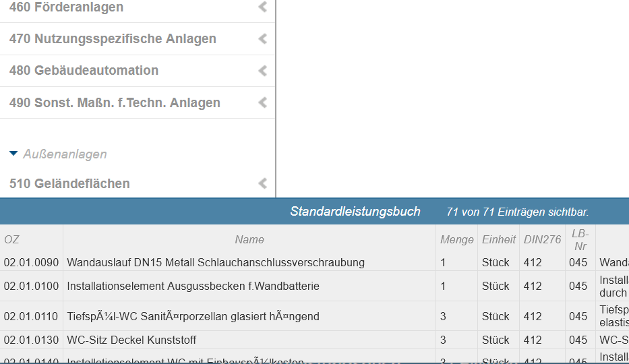
Task: Click the Tiefspül-WC Sanitärporzellan row name
Action: [x=193, y=316]
